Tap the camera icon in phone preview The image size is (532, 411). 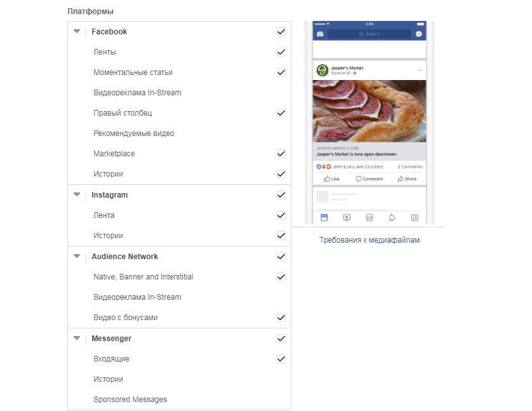320,34
